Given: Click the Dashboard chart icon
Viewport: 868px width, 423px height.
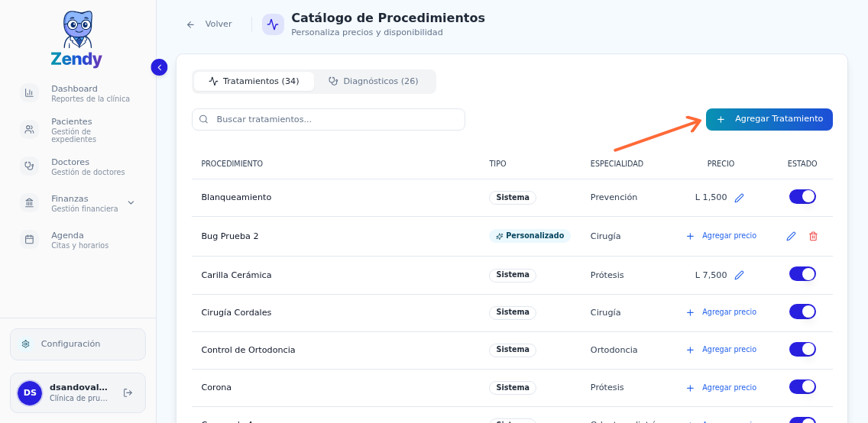Looking at the screenshot, I should coord(29,93).
